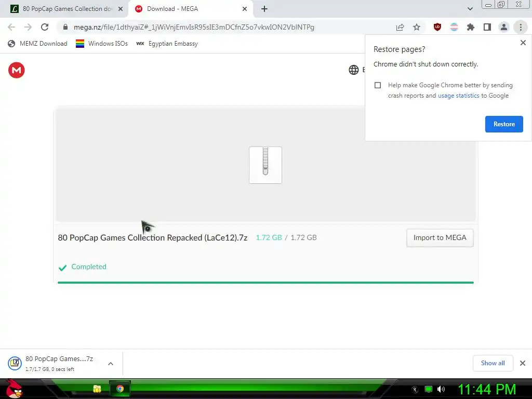Click the Completed status text
This screenshot has width=532, height=399.
click(x=88, y=267)
